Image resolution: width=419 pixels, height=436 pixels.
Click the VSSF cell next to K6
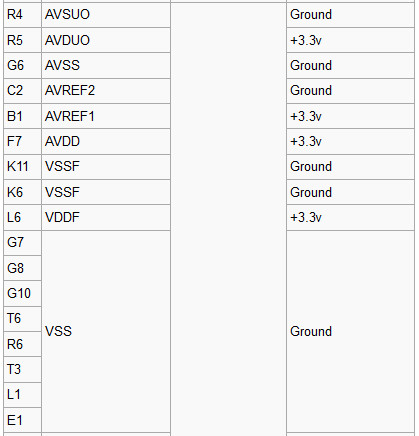click(106, 192)
